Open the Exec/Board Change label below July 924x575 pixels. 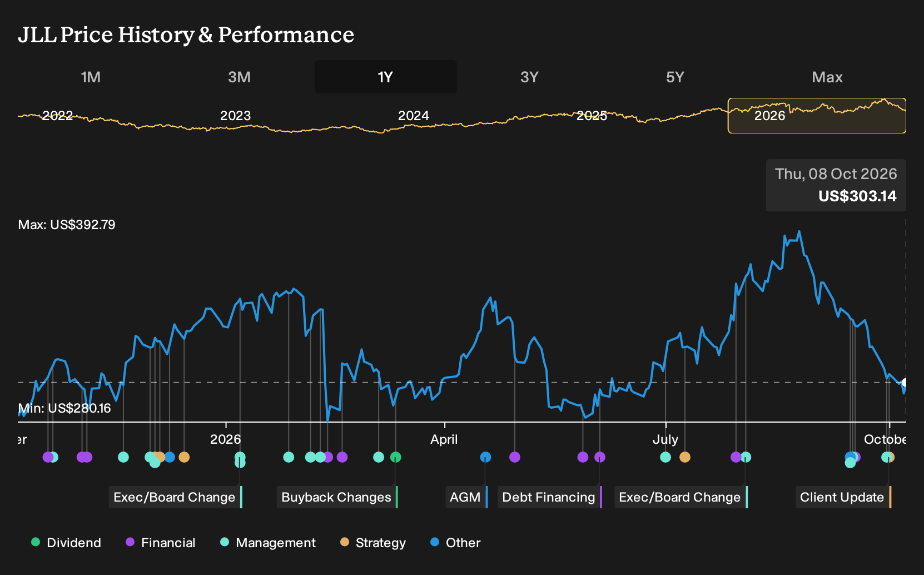(681, 497)
